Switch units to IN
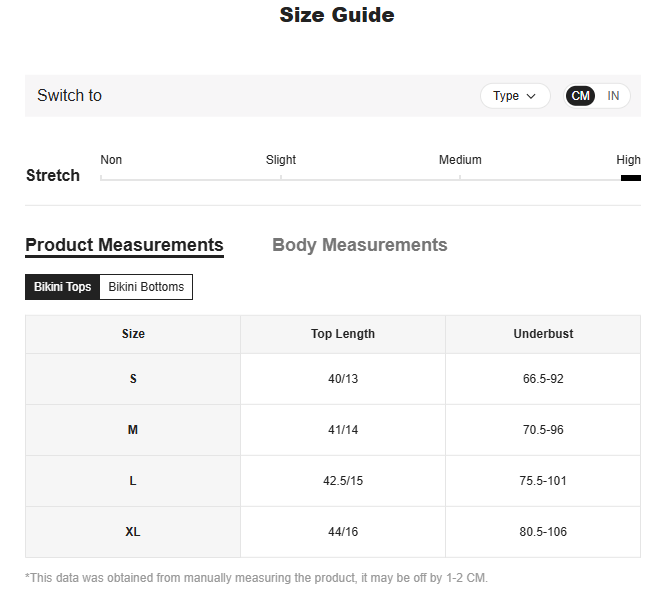671x593 pixels. pos(613,96)
